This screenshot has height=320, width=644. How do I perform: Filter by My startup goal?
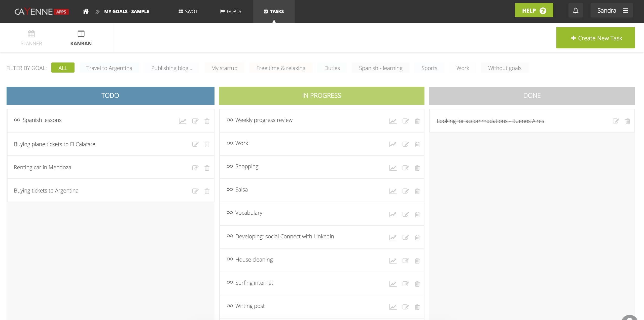(x=224, y=68)
